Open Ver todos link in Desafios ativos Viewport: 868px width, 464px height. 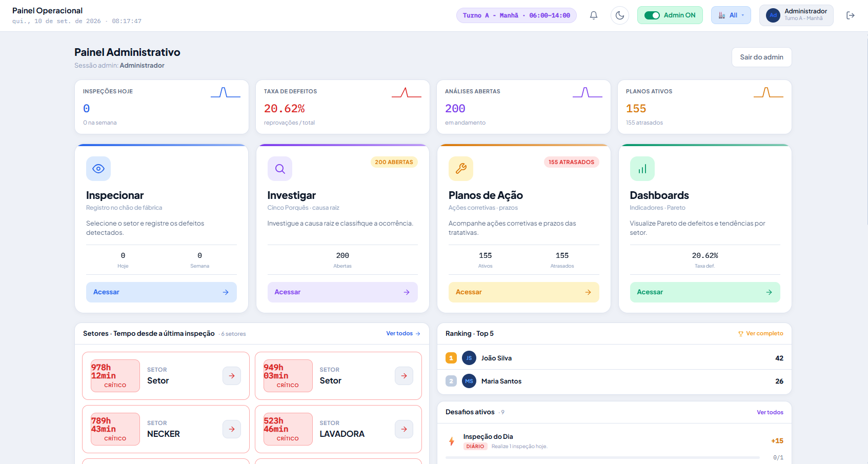point(770,412)
